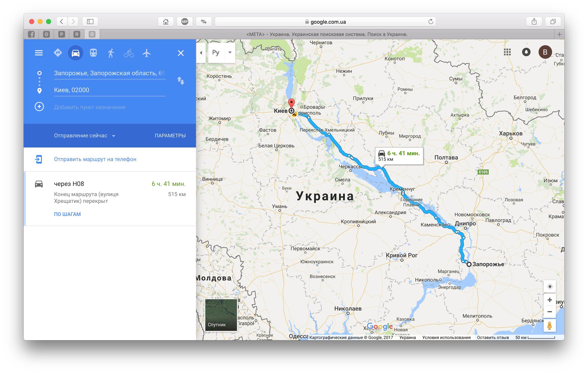Zoom out the map
This screenshot has height=374, width=588.
(550, 312)
